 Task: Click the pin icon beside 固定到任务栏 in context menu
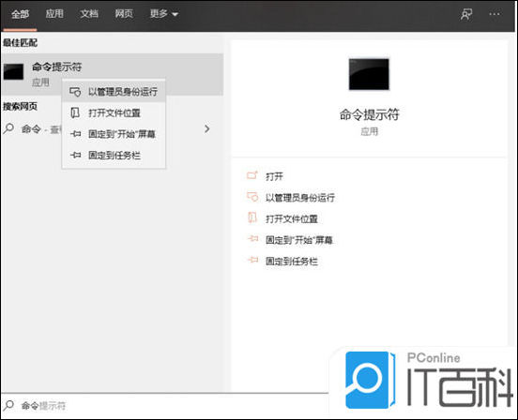(76, 155)
